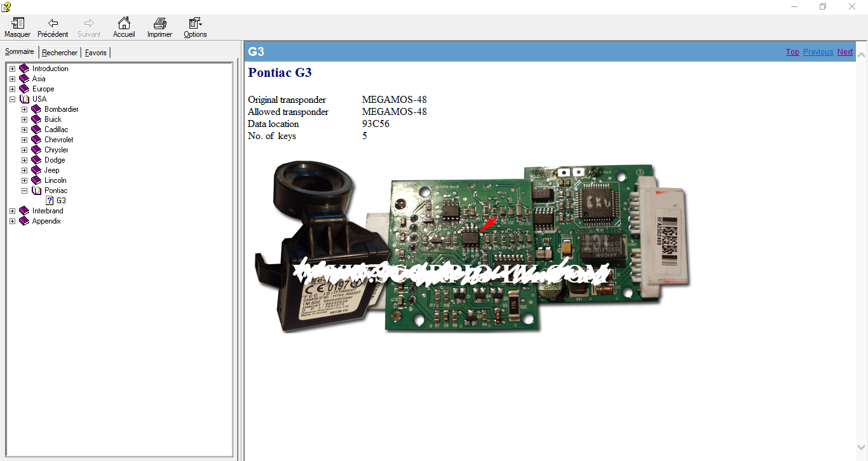Switch to the Favoris tab
This screenshot has height=461, width=868.
pyautogui.click(x=96, y=53)
